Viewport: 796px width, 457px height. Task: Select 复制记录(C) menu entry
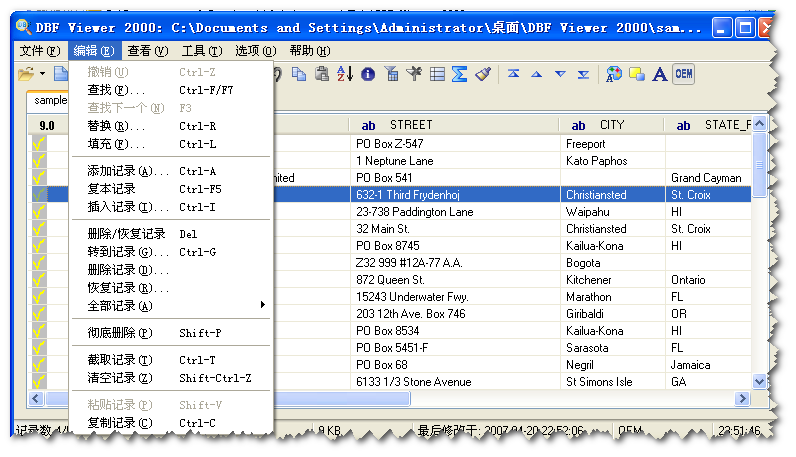[x=171, y=423]
